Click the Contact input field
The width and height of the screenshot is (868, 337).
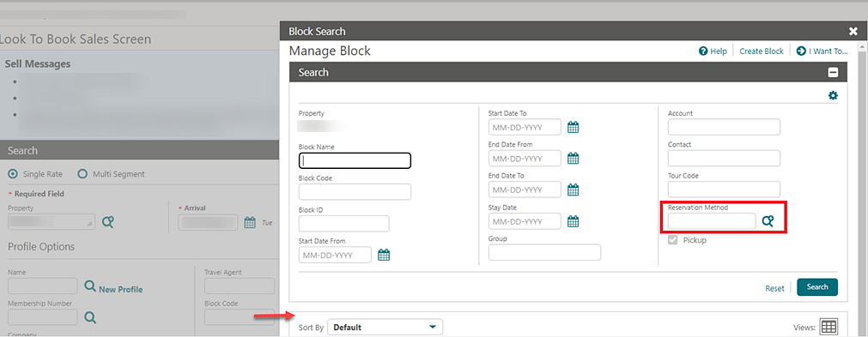point(724,159)
